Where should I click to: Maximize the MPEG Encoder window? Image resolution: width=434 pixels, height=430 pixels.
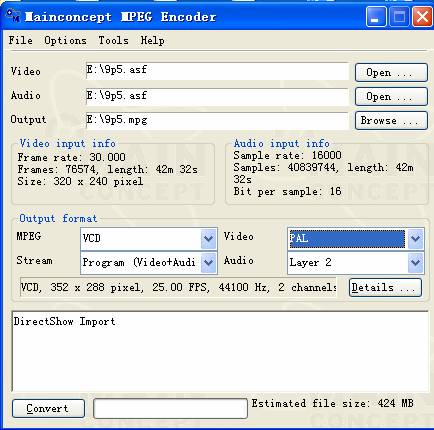[399, 16]
